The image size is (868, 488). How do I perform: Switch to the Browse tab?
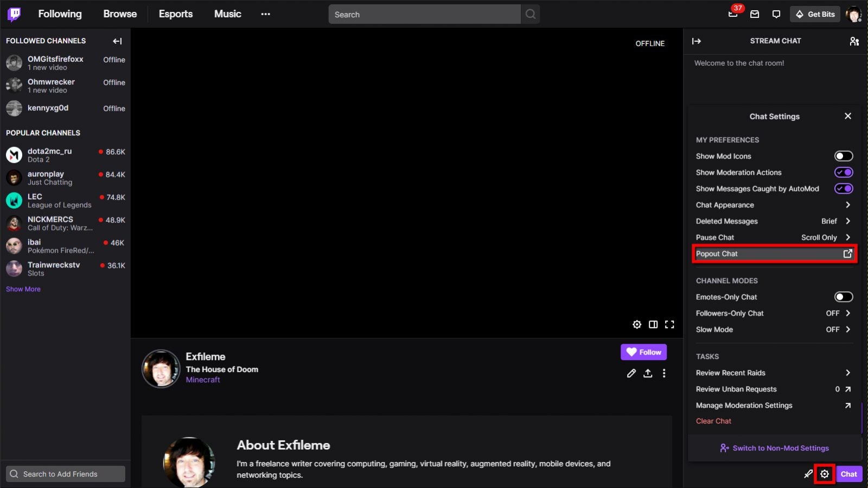[x=119, y=14]
